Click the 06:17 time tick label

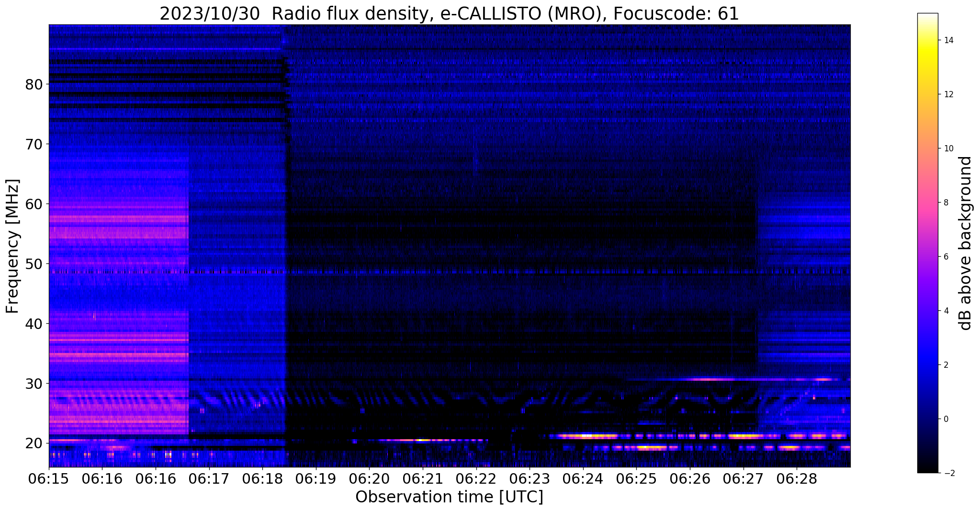point(209,478)
